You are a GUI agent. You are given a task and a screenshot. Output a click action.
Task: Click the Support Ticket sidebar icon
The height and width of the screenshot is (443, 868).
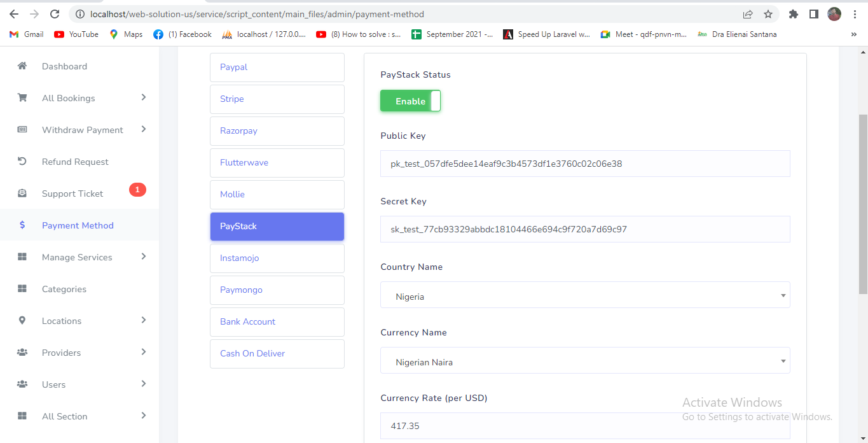[22, 193]
